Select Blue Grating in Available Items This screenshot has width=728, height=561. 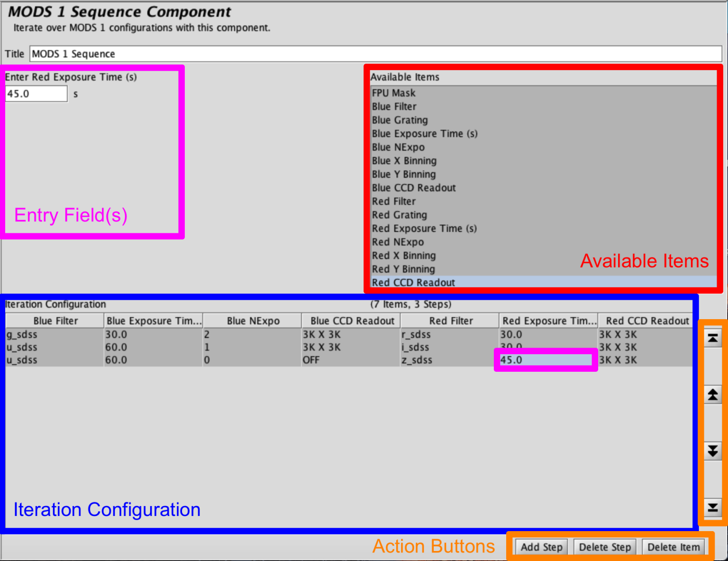point(544,120)
